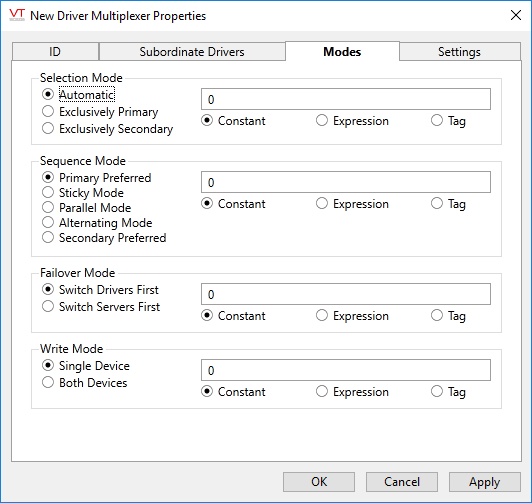532x503 pixels.
Task: Confirm with the OK button
Action: click(x=319, y=482)
